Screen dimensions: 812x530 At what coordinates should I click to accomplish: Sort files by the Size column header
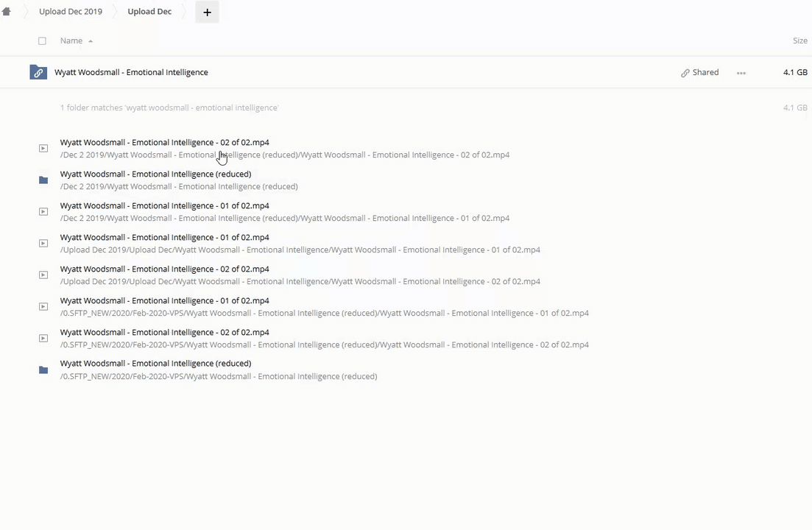click(799, 40)
